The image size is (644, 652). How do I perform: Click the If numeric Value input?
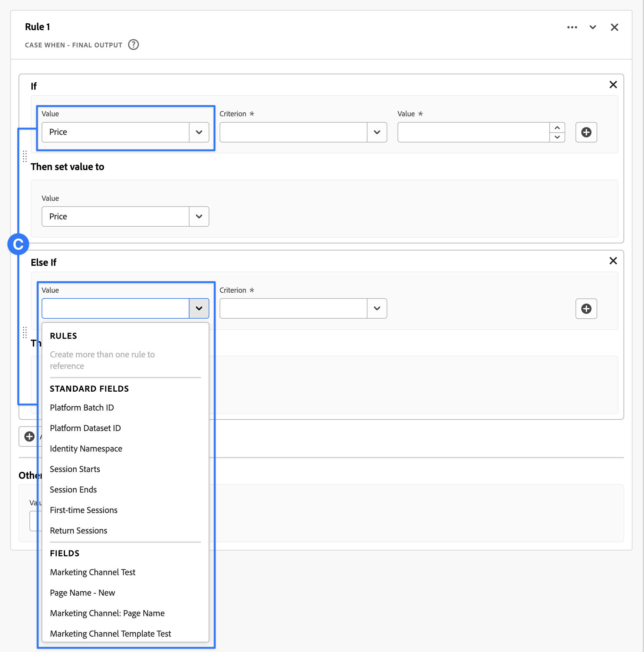[473, 132]
